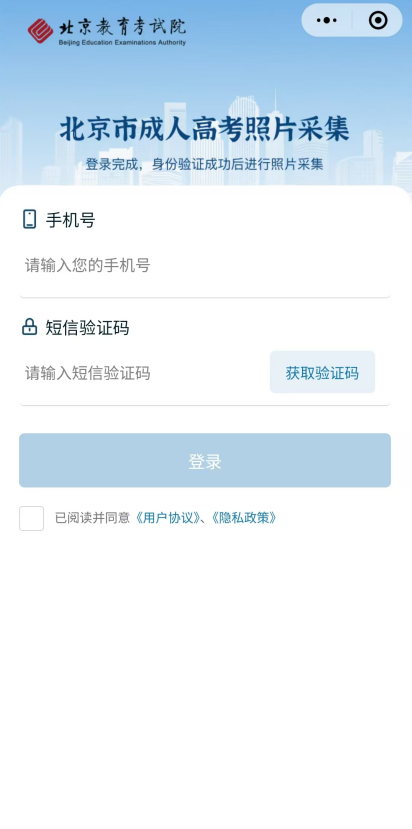Click the 登录 login button

[205, 460]
